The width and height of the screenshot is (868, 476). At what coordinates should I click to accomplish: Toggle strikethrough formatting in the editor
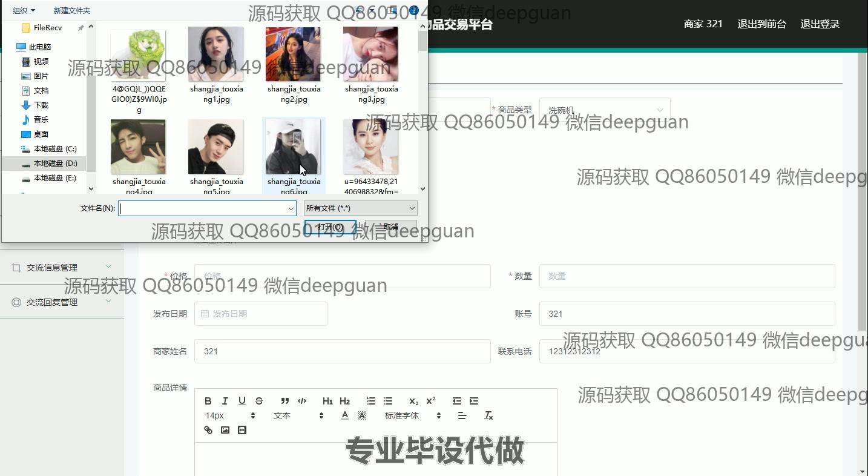(x=259, y=401)
